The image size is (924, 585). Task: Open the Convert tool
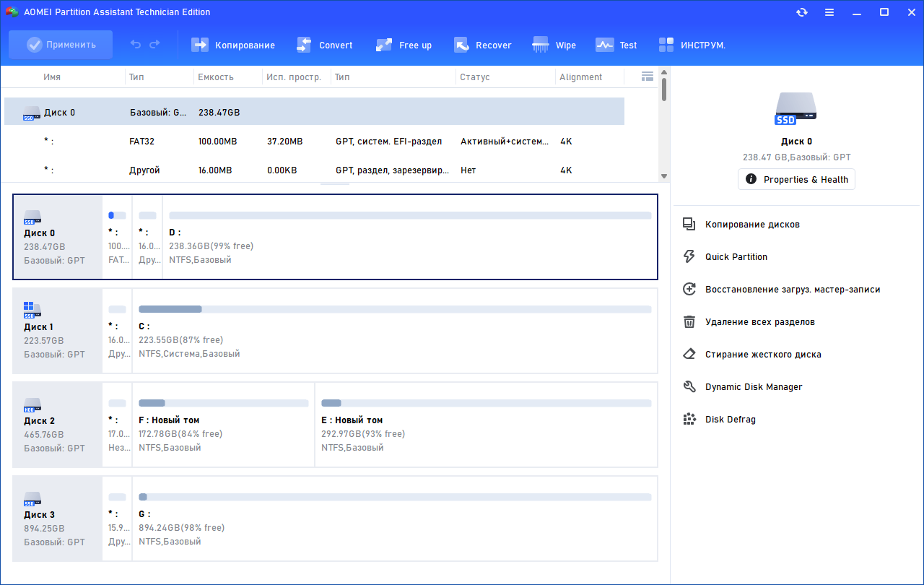304,45
